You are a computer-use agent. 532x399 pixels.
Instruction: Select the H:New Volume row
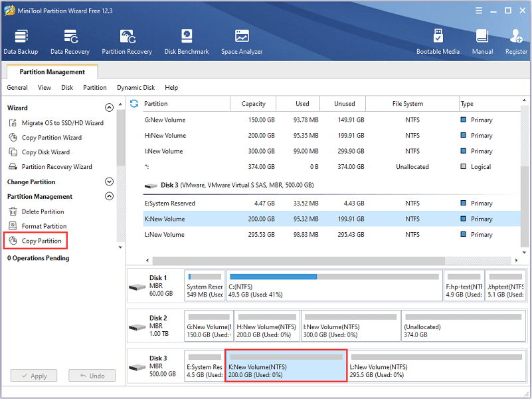click(331, 136)
